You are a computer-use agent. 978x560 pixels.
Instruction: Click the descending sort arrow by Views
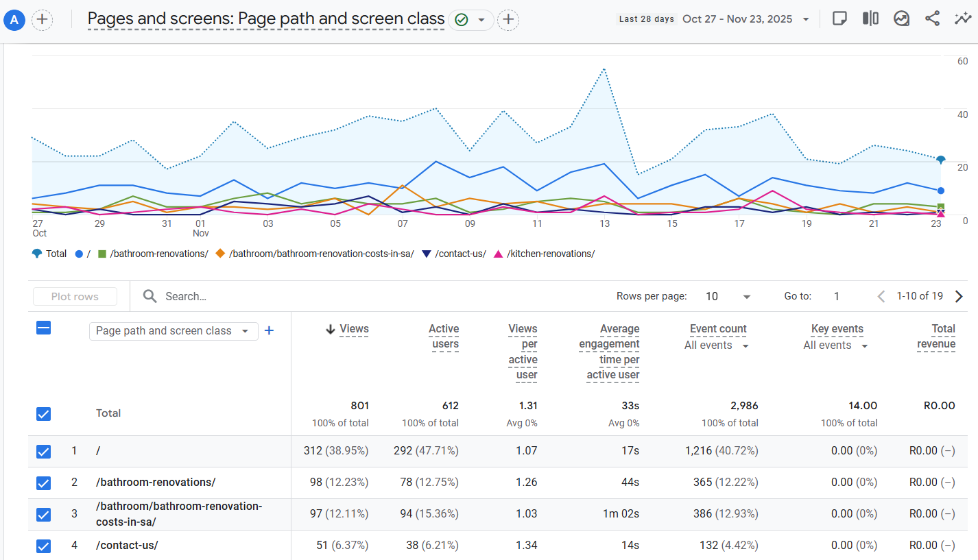[331, 329]
